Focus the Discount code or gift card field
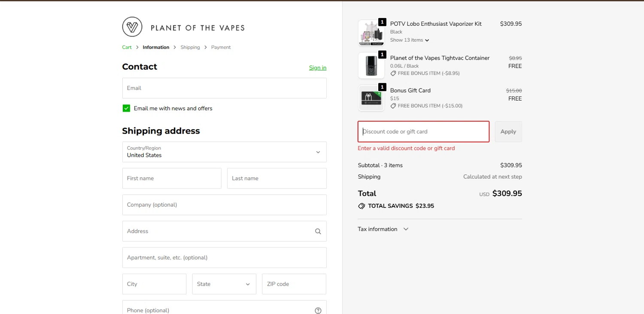 tap(423, 131)
